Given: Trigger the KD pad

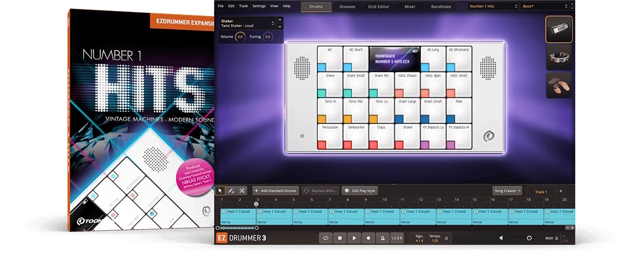Looking at the screenshot, I should [330, 59].
